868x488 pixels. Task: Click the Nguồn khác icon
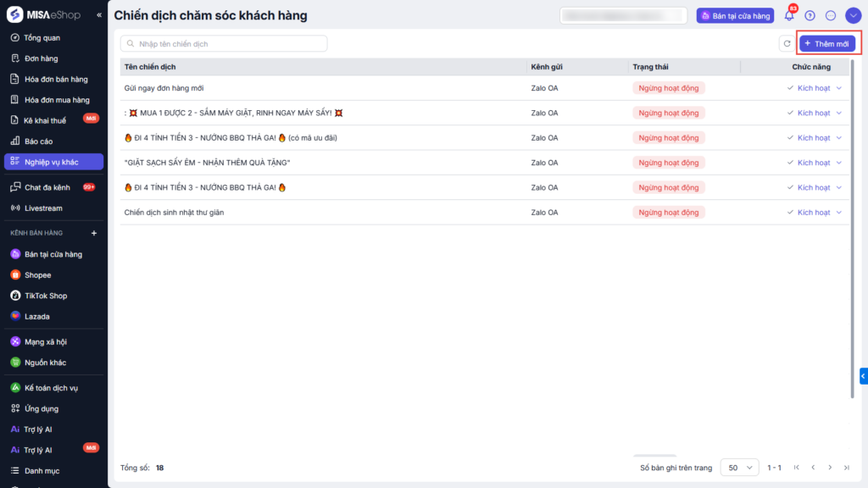[x=15, y=363]
